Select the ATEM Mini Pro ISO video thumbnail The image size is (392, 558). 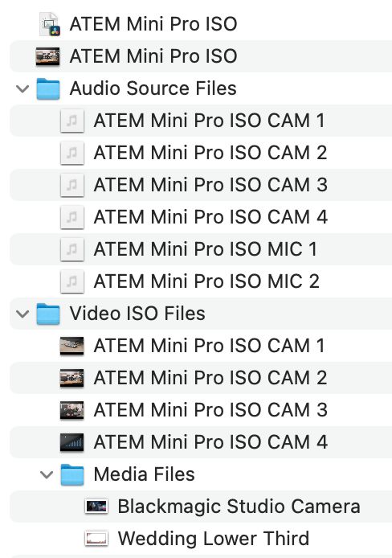point(48,56)
